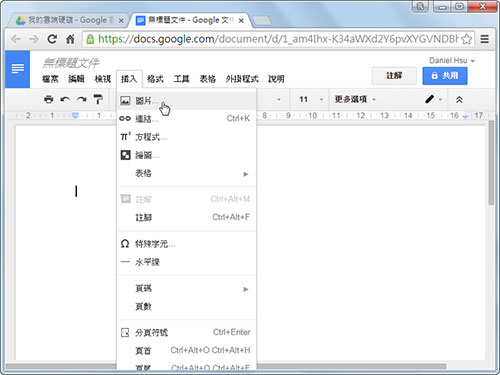
Task: Click the 註解 comments button
Action: (394, 76)
